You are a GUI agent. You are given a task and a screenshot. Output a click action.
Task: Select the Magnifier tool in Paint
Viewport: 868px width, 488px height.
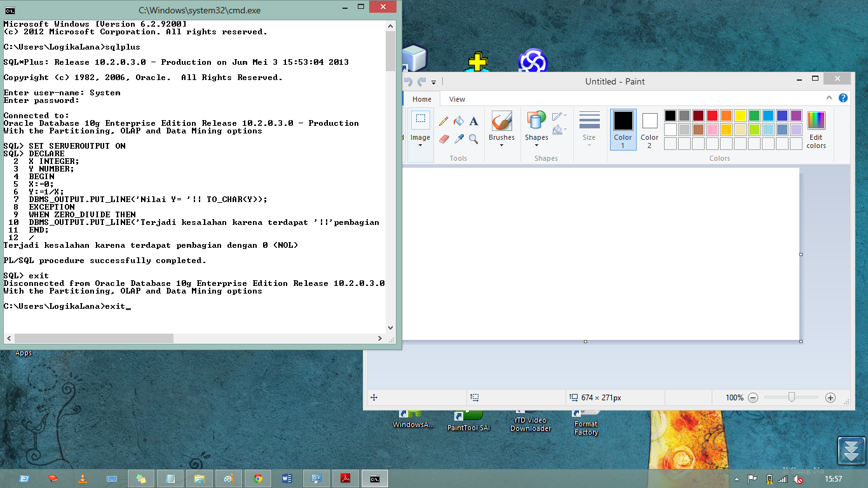click(473, 139)
